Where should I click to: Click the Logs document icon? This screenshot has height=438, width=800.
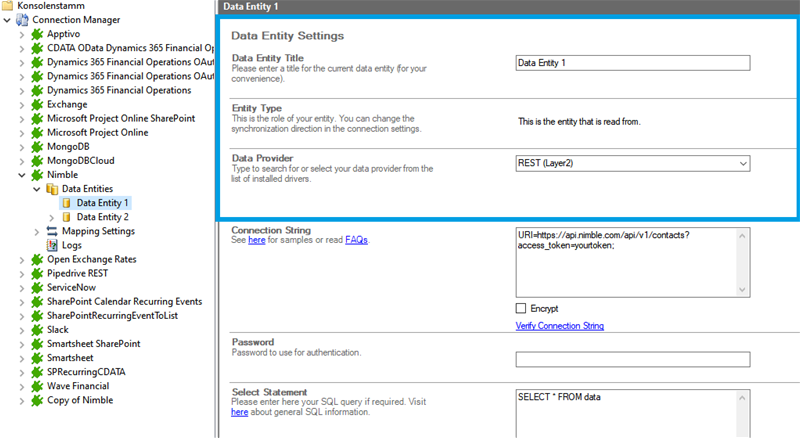[x=52, y=245]
